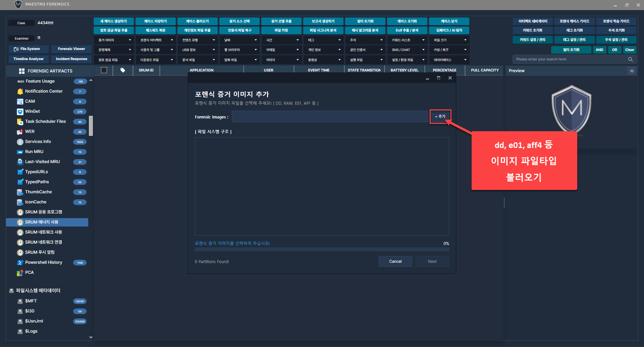The width and height of the screenshot is (644, 347).
Task: Enable the OR search operator
Action: tap(614, 50)
